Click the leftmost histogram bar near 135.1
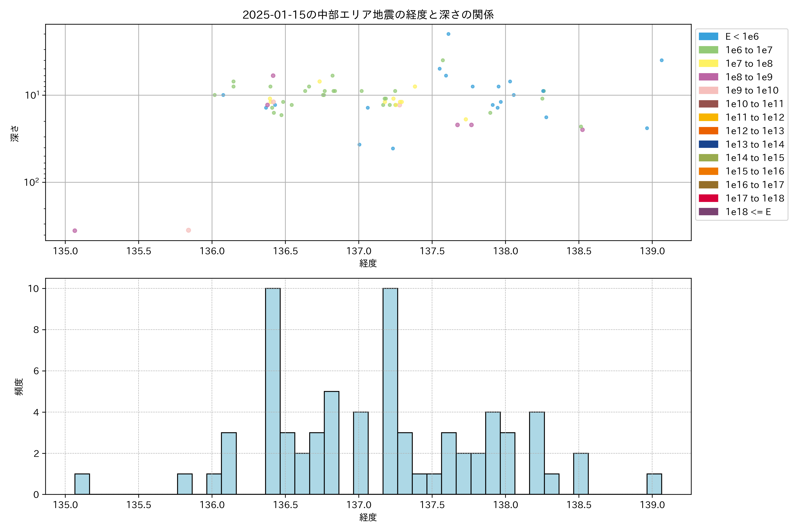This screenshot has height=532, width=798. pyautogui.click(x=82, y=484)
